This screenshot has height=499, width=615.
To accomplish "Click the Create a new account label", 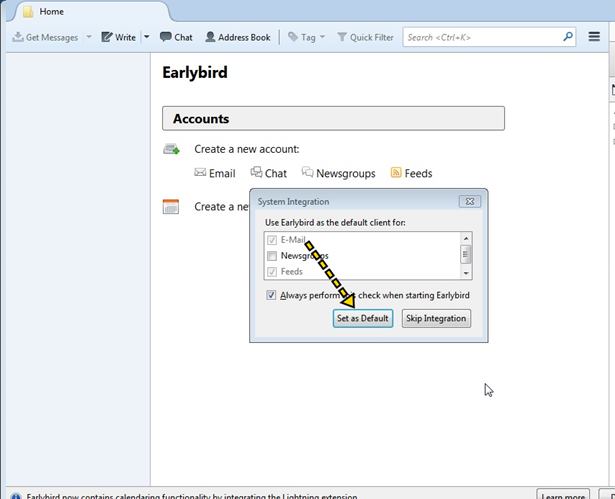I will [x=247, y=149].
